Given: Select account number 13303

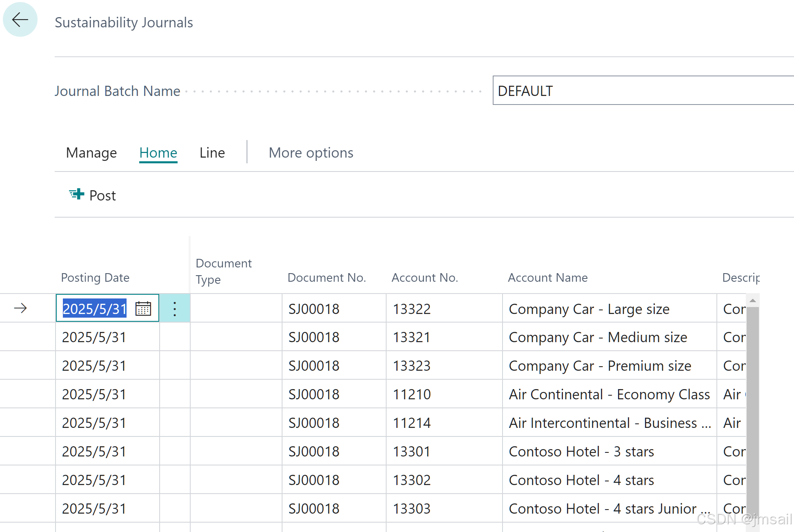Looking at the screenshot, I should (412, 509).
